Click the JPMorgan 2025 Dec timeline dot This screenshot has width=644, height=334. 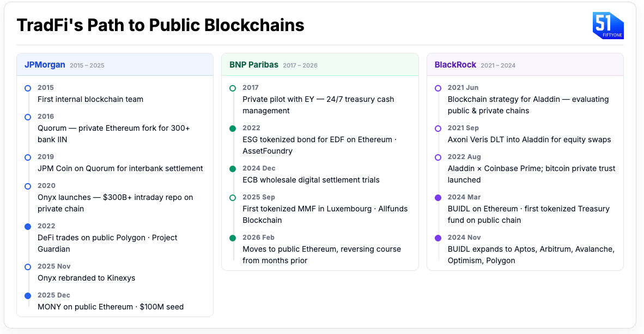click(28, 295)
